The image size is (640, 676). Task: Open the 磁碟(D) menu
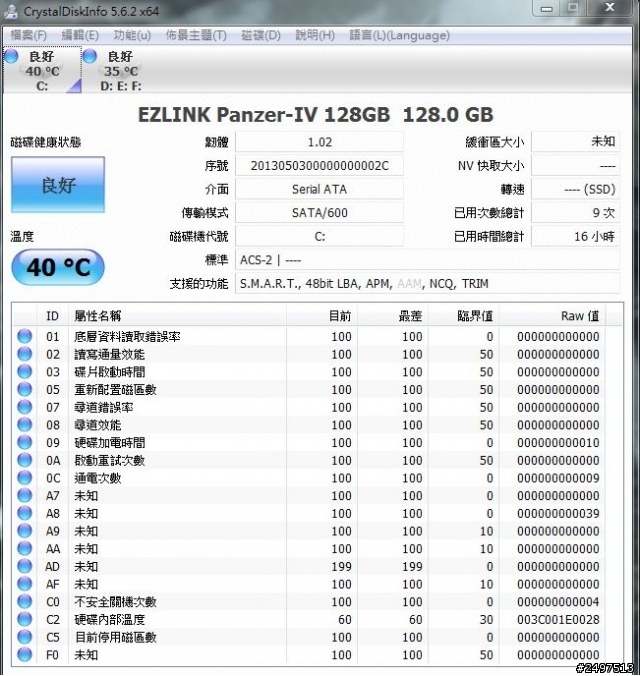pyautogui.click(x=261, y=35)
